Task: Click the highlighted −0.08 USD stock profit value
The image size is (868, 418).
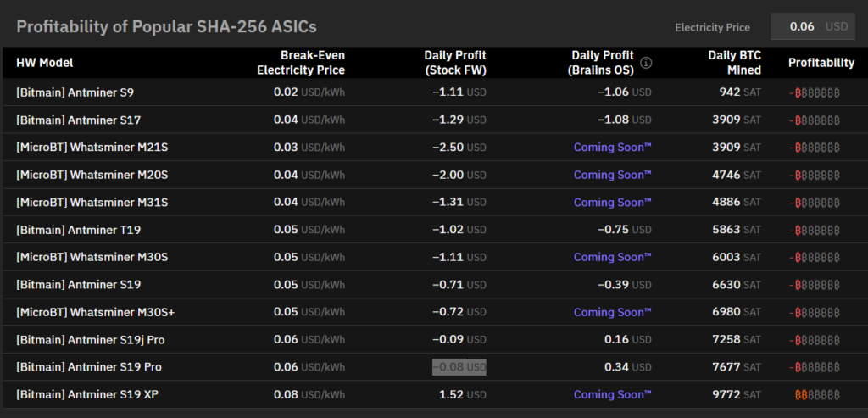Action: (459, 367)
